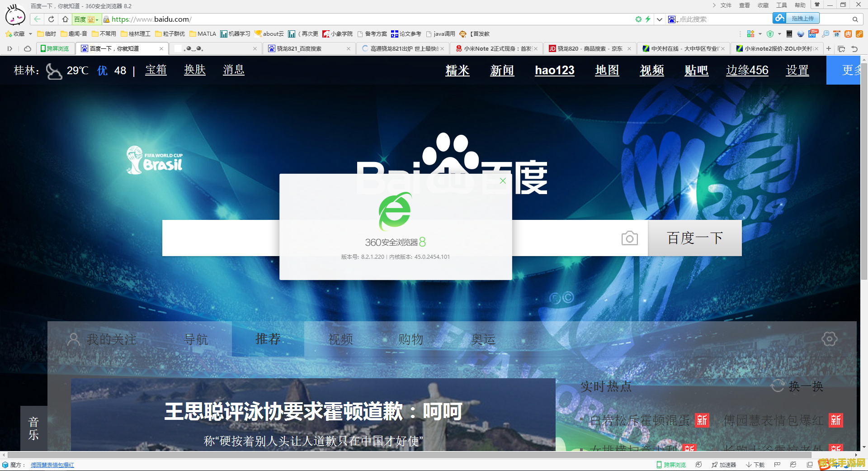The image size is (868, 471).
Task: Open the 收藏 menu in title bar
Action: click(x=763, y=5)
